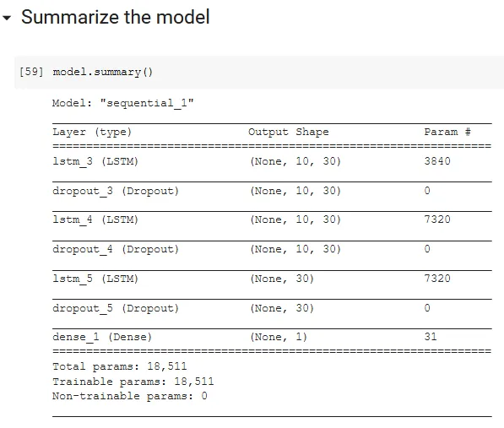Click the Layer (type) column header
This screenshot has height=428, width=504.
click(92, 132)
